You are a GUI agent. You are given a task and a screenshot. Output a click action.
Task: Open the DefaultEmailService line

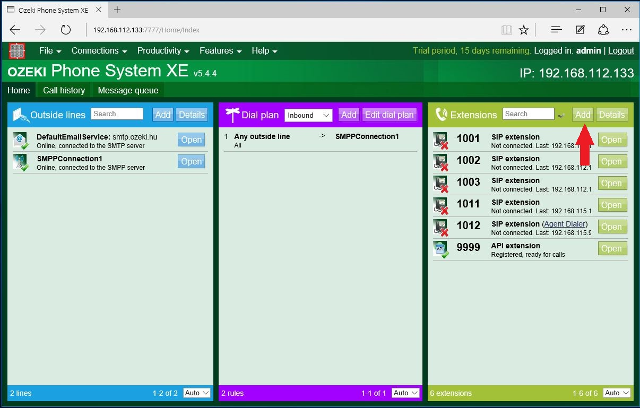[x=191, y=140]
